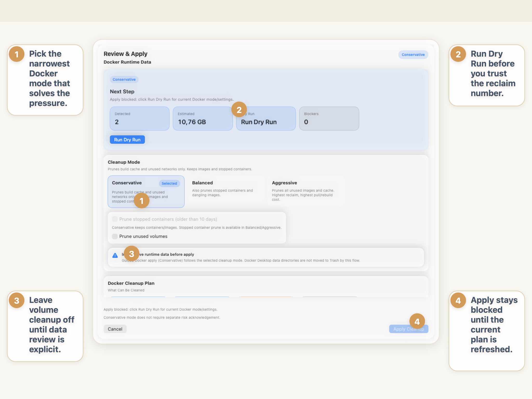This screenshot has height=399, width=532.
Task: Click the Conservative pill above Next Step
Action: 124,79
